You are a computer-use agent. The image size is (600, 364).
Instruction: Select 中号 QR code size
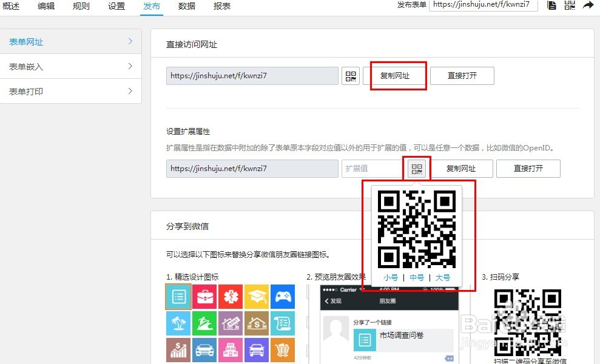point(417,277)
